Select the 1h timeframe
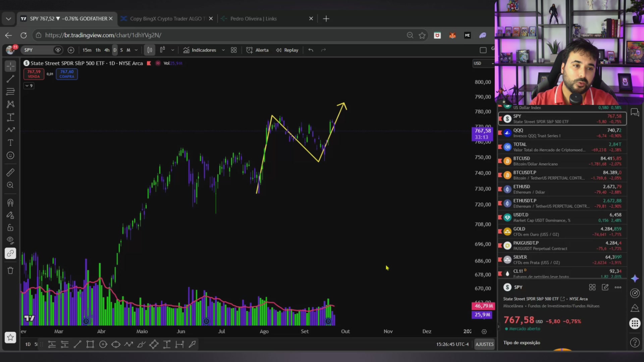 [98, 50]
